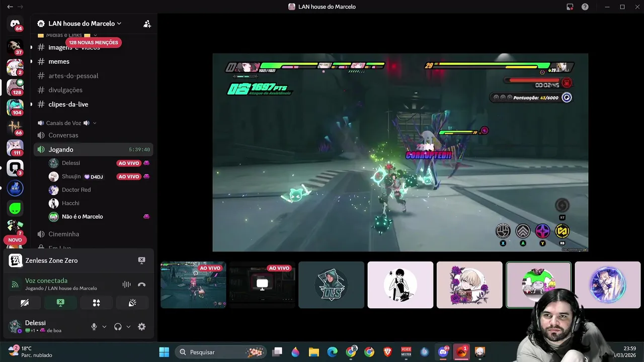
Task: Expand the server name dropdown menu
Action: coord(119,24)
